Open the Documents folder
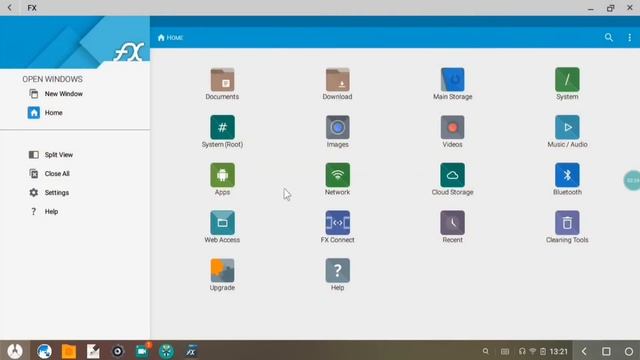Viewport: 640px width, 360px height. (x=222, y=84)
